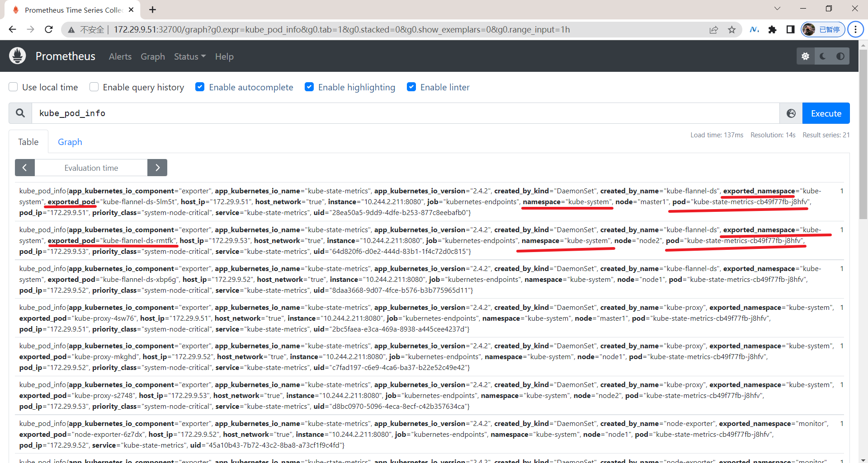Execute the kube_pod_info query
This screenshot has width=868, height=463.
click(826, 113)
